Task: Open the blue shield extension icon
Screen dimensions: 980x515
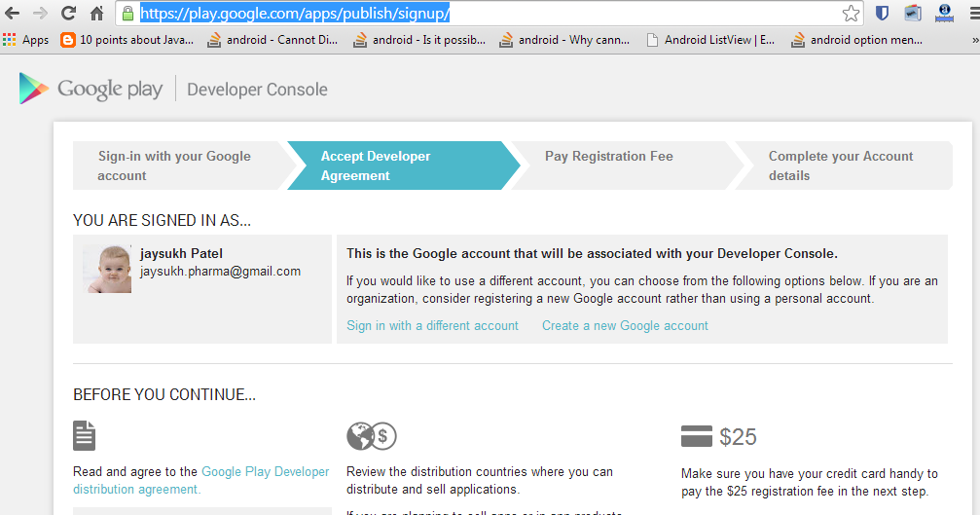Action: (x=882, y=13)
